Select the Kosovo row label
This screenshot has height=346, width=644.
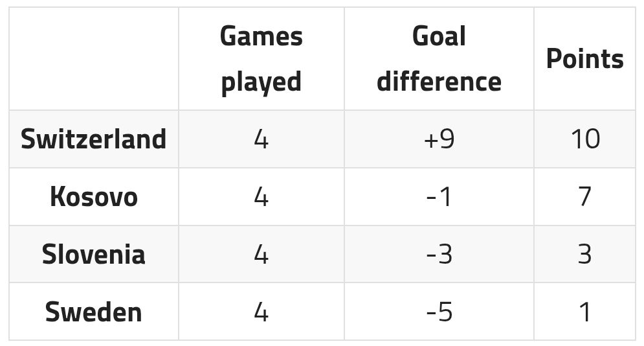(x=94, y=197)
